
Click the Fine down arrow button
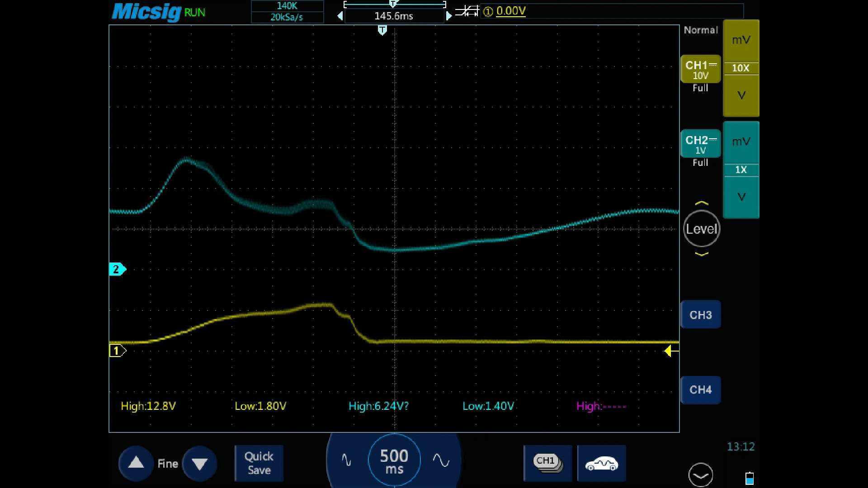(199, 463)
